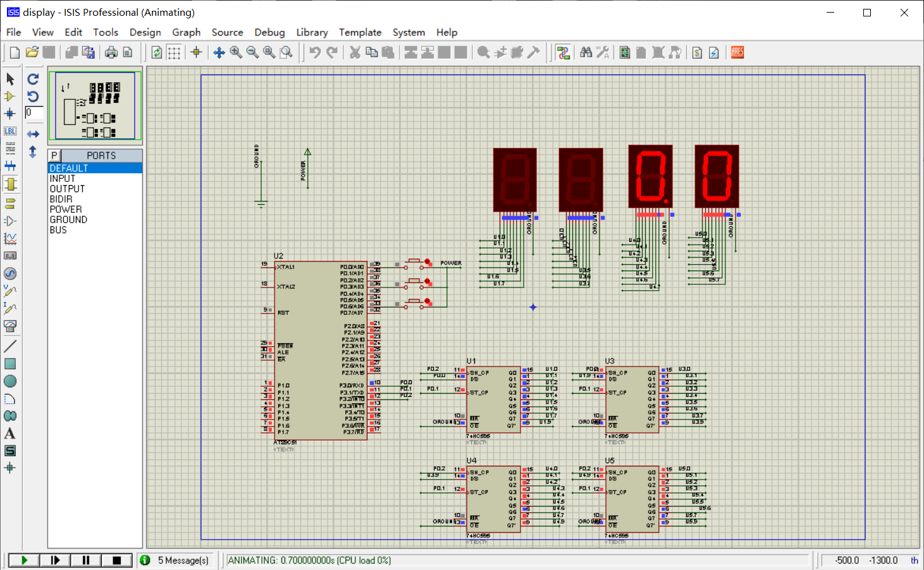Click the 5 Message(s) indicator
924x570 pixels.
point(183,561)
